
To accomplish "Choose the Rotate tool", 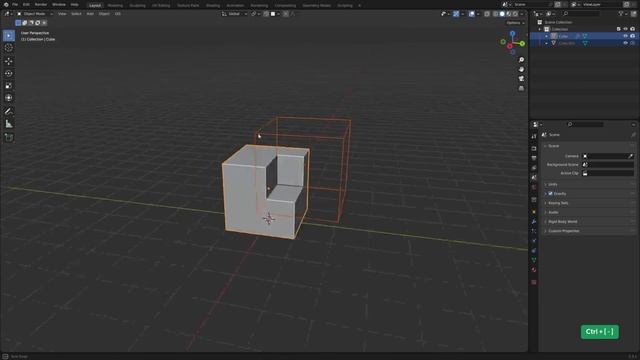I will tap(9, 73).
